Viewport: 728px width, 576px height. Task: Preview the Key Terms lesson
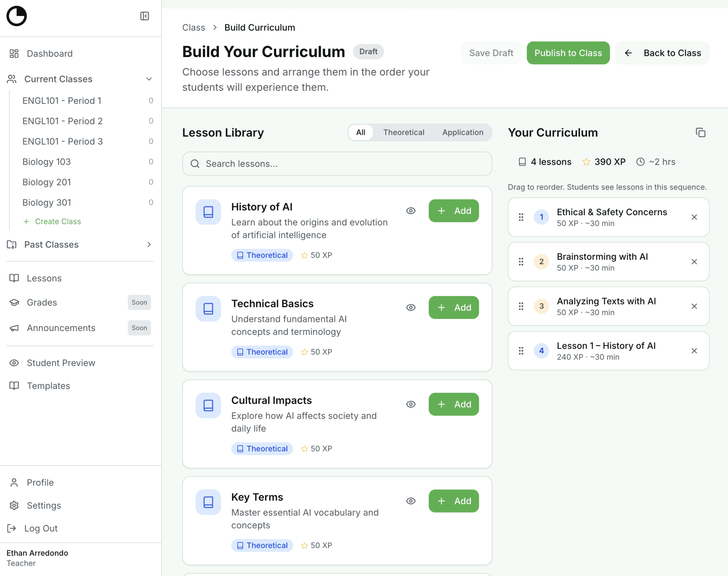click(410, 501)
